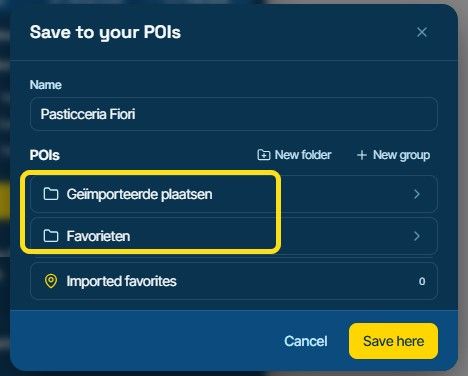The height and width of the screenshot is (376, 468).
Task: Click the folder icon beside Geïmporteerde plaatsen
Action: 51,194
